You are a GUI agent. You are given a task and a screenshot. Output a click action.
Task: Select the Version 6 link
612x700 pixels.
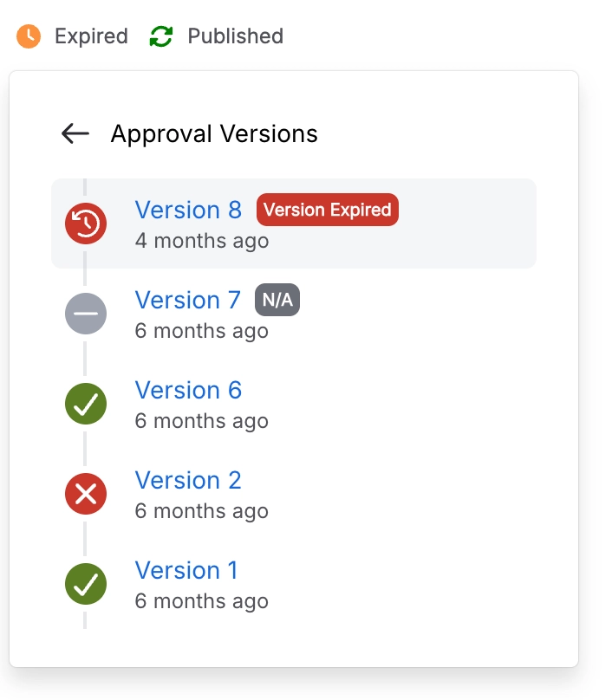(188, 390)
